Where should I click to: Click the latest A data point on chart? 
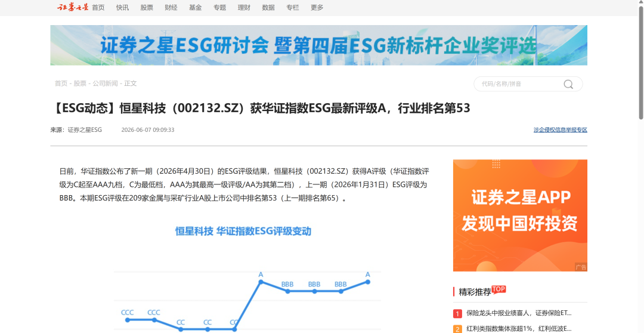click(367, 282)
